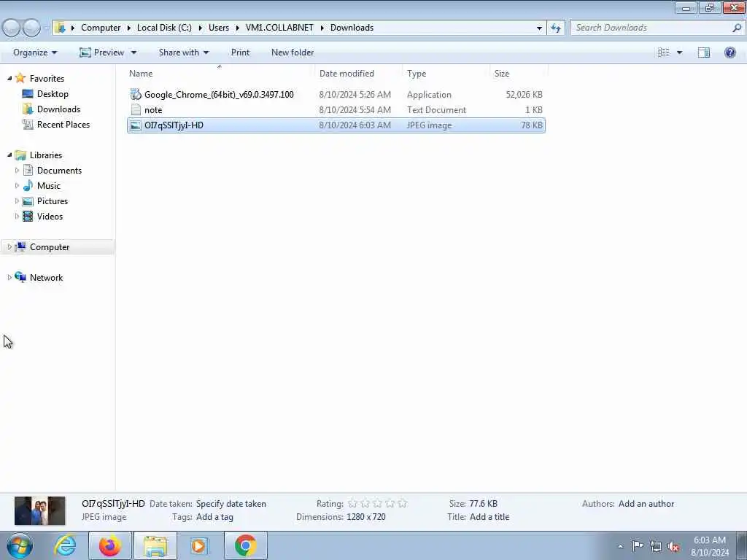The height and width of the screenshot is (560, 747).
Task: Click the Libraries icon in the sidebar
Action: 20,155
